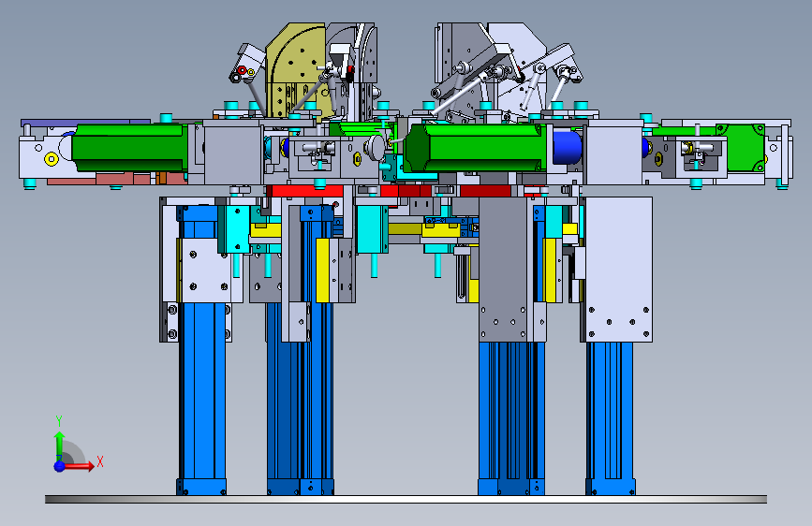
Task: Pick the round gray knob at the assembly center
Action: point(376,148)
